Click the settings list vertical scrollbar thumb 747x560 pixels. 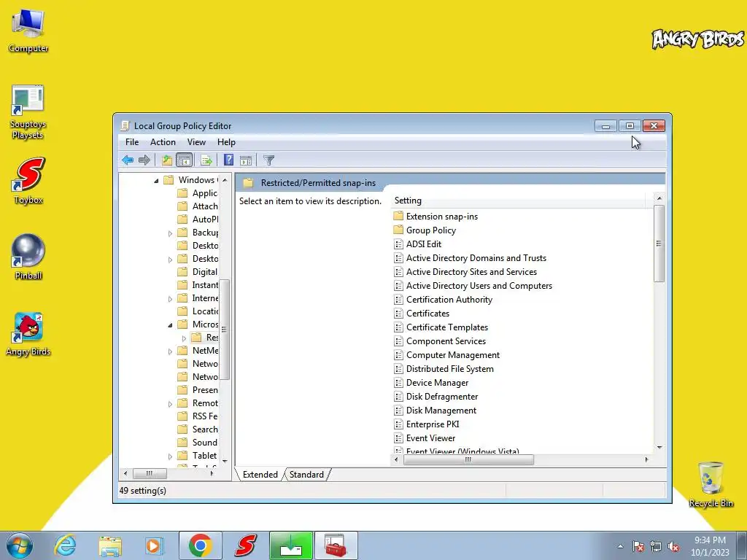click(x=659, y=244)
